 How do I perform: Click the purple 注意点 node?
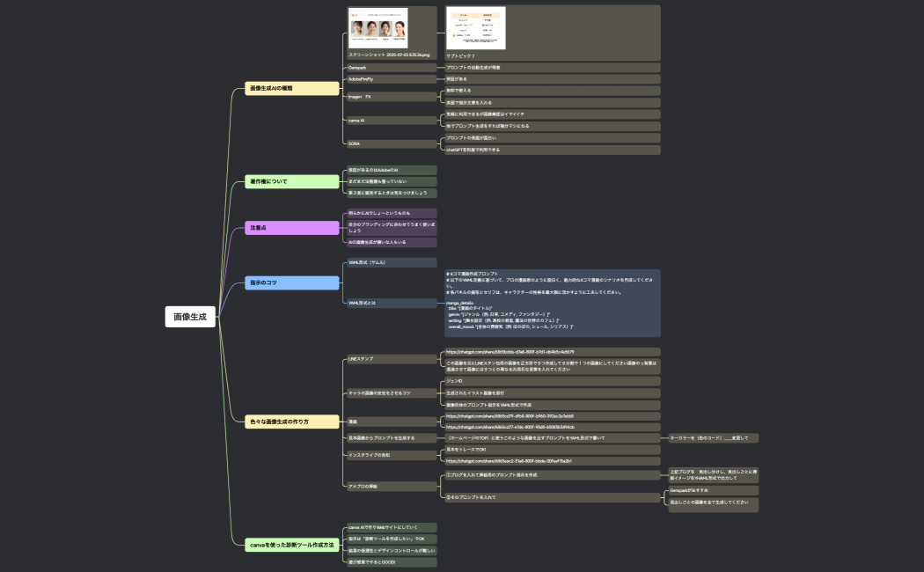click(x=292, y=228)
